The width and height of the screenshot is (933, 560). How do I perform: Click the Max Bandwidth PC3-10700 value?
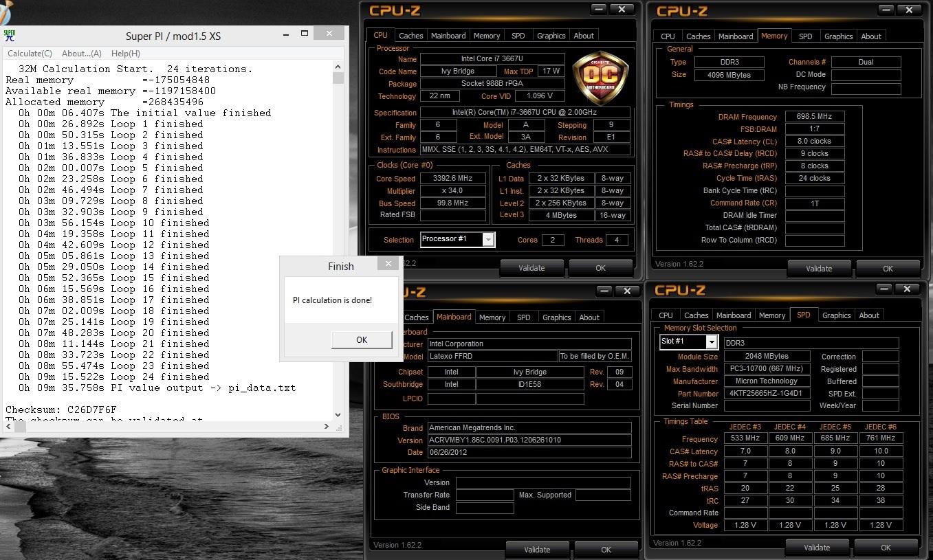point(767,369)
